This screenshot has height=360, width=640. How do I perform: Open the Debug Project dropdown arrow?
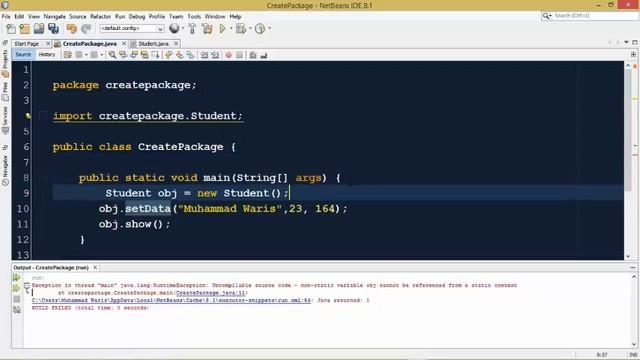(x=250, y=29)
